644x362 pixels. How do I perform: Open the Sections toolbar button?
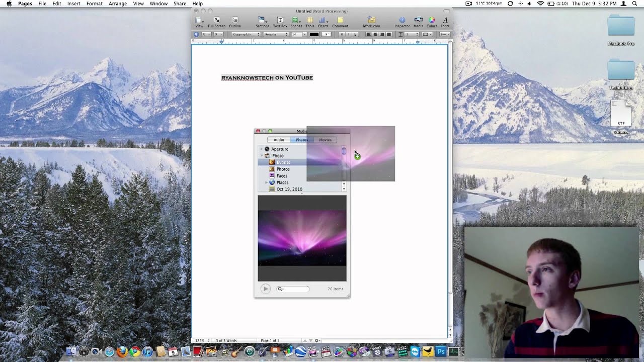262,22
